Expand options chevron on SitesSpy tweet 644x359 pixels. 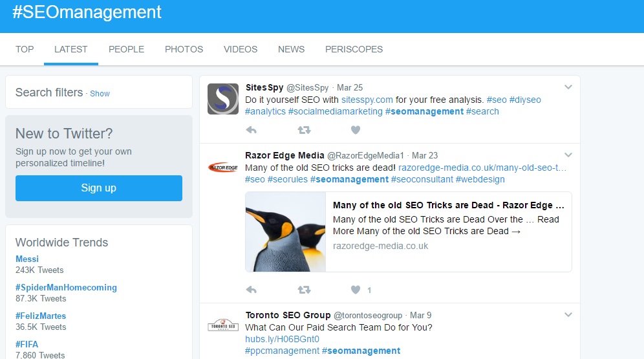pyautogui.click(x=568, y=87)
